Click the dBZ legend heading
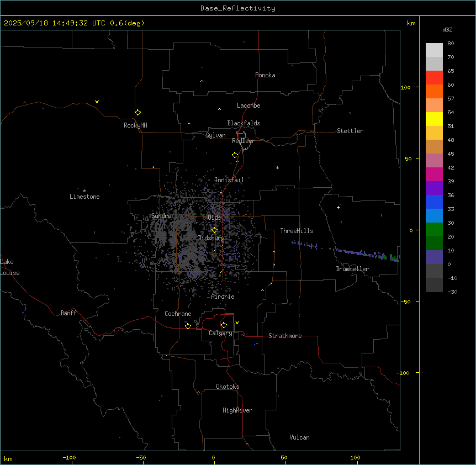This screenshot has height=465, width=476. (448, 29)
